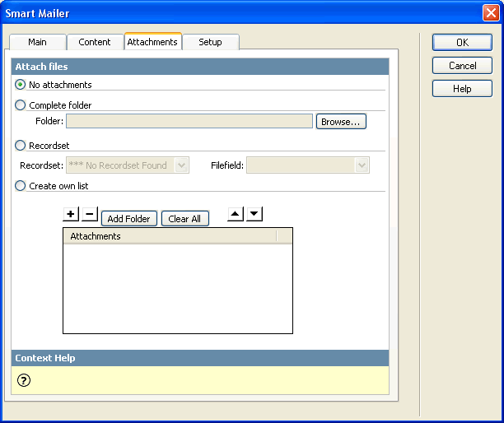This screenshot has height=423, width=504.
Task: Confirm with the OK button
Action: [462, 43]
